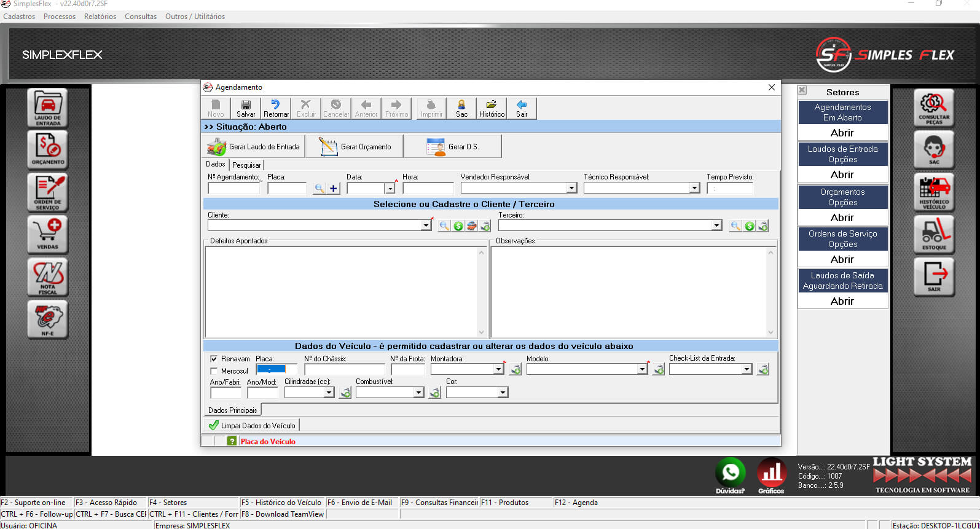Click inside the Defeitos Apontados text area
980x529 pixels.
[x=342, y=292]
